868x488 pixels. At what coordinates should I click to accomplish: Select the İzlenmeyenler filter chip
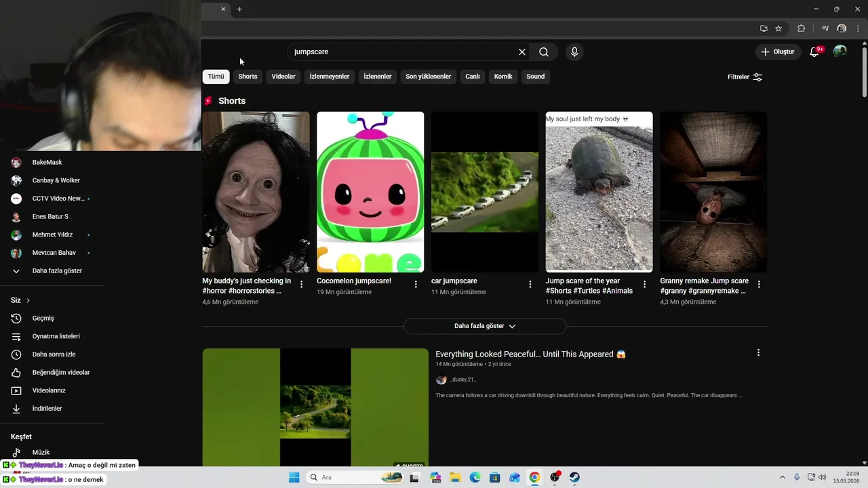point(330,77)
